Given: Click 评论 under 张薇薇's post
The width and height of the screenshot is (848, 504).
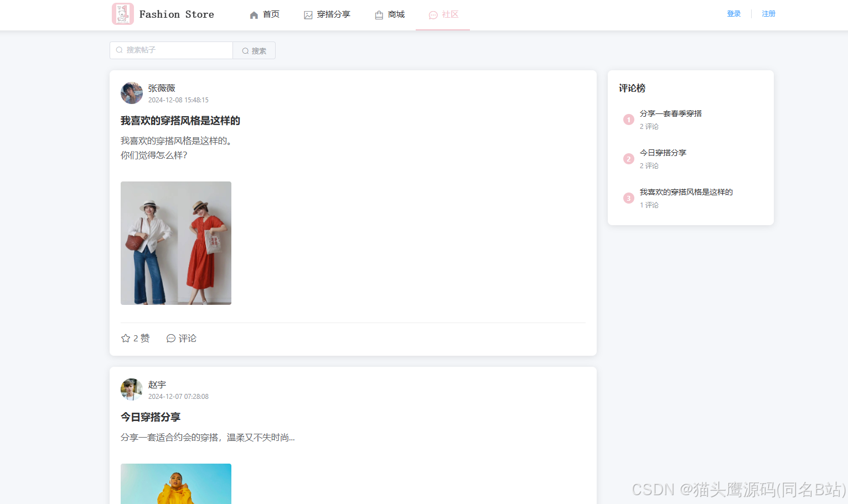Looking at the screenshot, I should tap(182, 338).
